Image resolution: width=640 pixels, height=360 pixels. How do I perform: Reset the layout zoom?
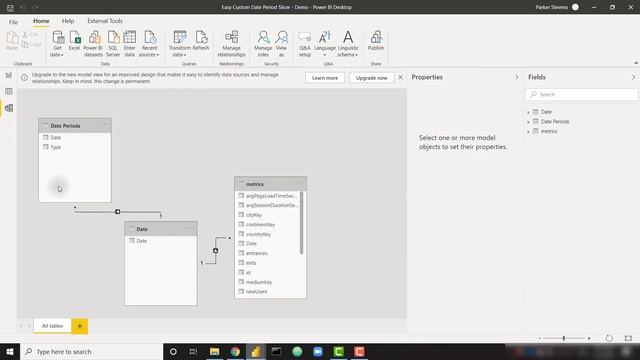click(x=609, y=338)
